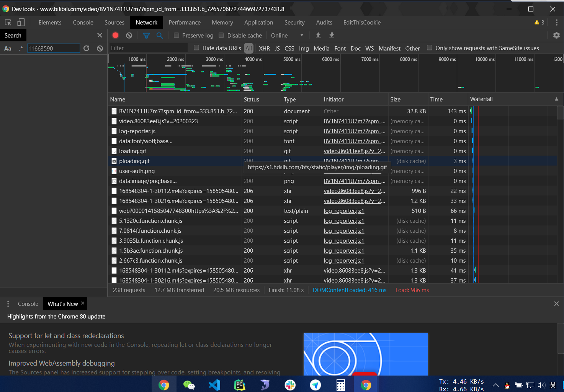Open Console tab in bottom drawer
The height and width of the screenshot is (392, 564).
point(28,304)
